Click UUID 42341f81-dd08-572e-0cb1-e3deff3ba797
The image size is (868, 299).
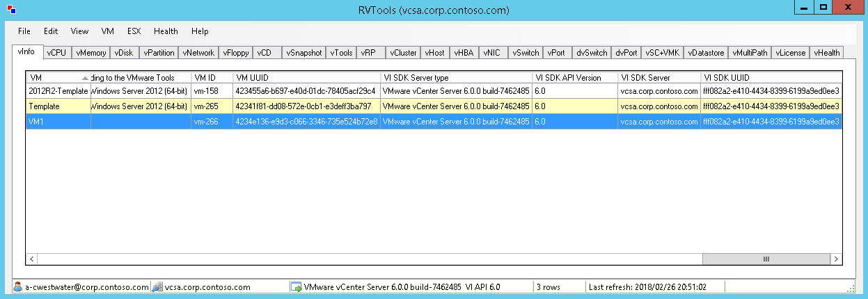coord(307,106)
